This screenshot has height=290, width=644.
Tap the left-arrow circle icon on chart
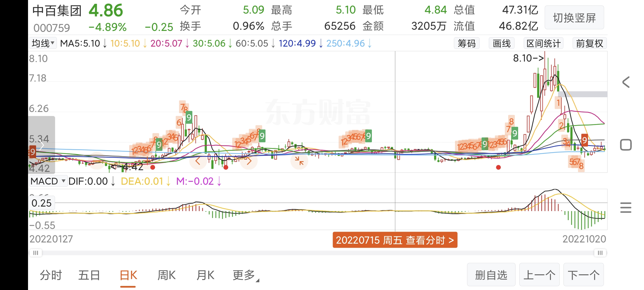tap(198, 161)
